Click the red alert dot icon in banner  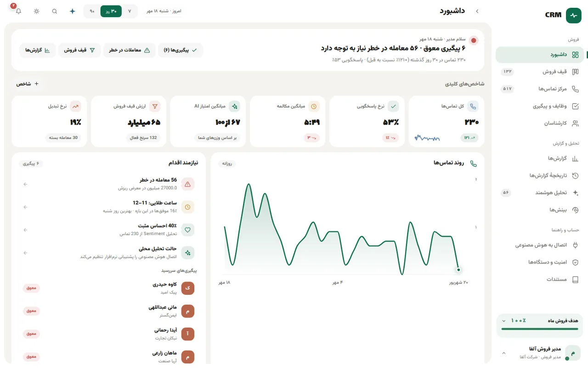[474, 40]
